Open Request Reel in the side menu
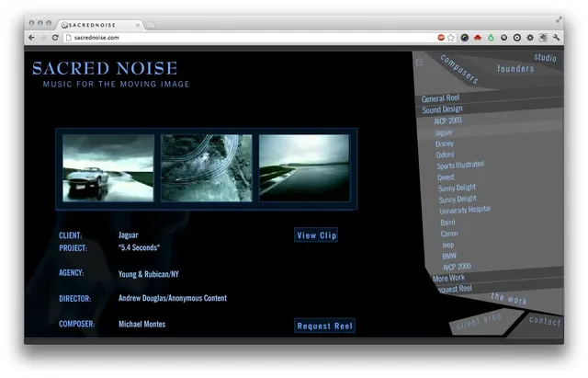 [x=455, y=289]
